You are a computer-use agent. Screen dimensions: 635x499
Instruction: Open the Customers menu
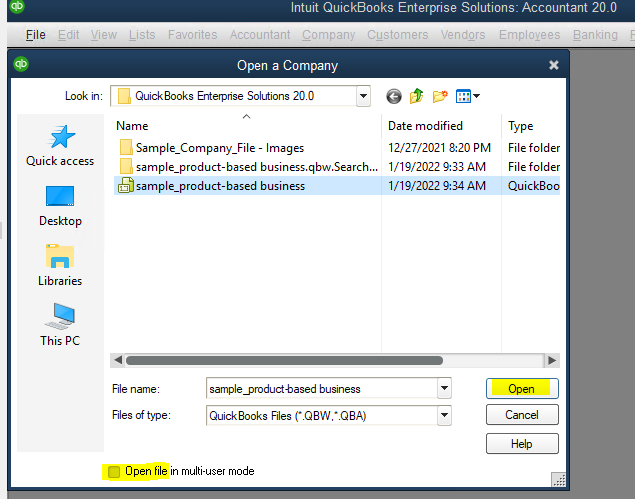(397, 35)
